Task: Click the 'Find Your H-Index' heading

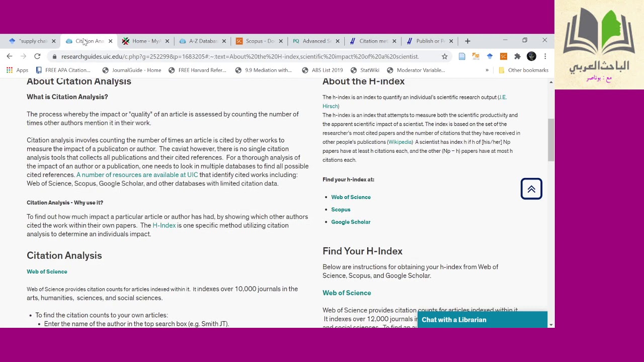Action: pyautogui.click(x=362, y=251)
